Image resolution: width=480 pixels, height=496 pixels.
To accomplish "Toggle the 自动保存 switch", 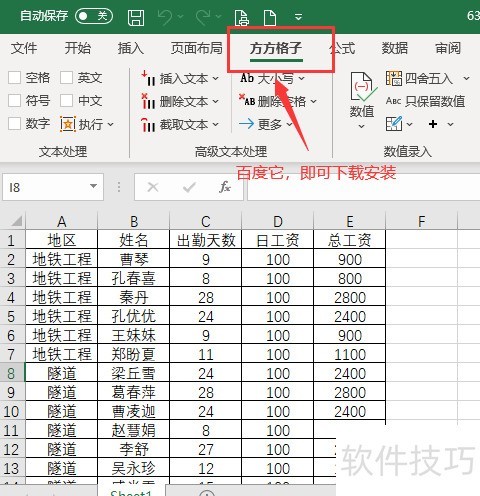I will click(94, 16).
